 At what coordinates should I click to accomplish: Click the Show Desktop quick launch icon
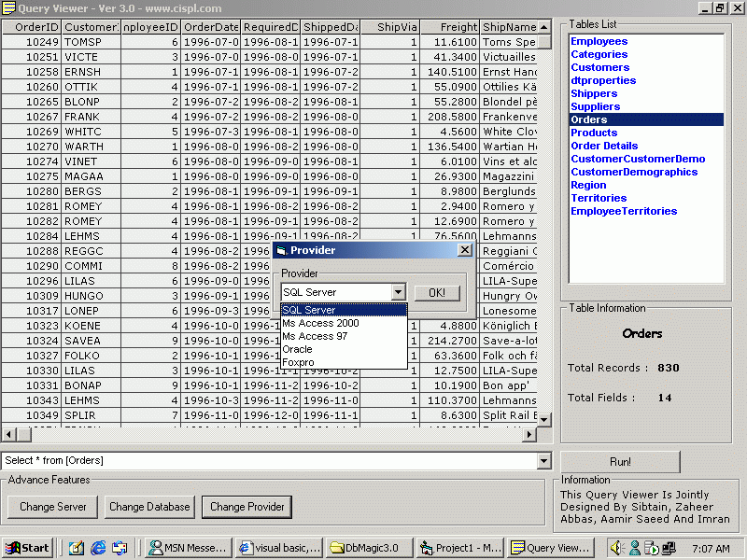76,548
